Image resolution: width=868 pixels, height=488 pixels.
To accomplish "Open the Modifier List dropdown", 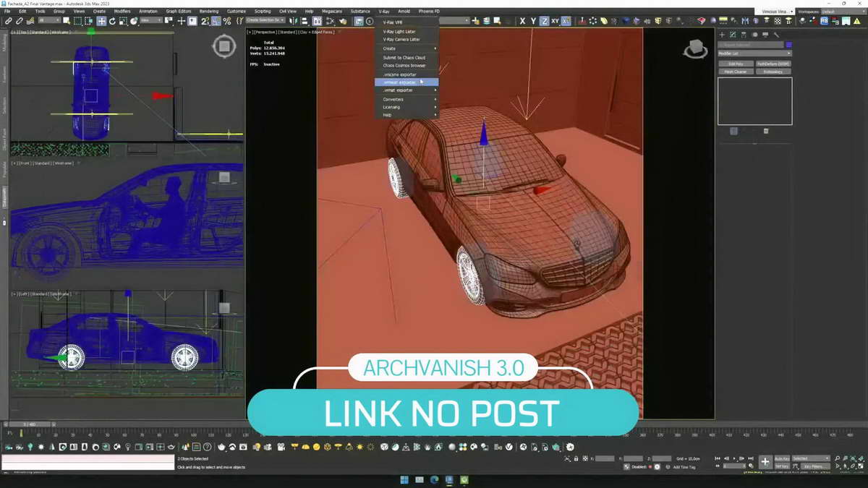I will point(754,53).
